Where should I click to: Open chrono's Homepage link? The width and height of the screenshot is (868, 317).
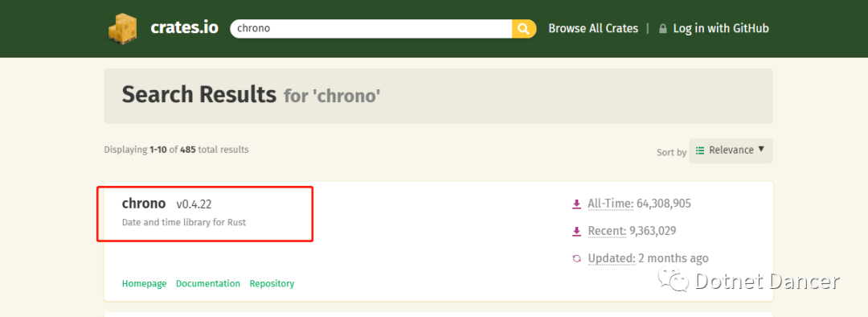coord(144,283)
